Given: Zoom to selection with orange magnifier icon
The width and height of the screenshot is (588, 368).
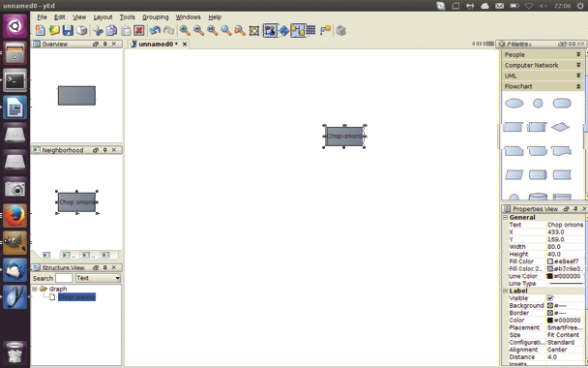Looking at the screenshot, I should coord(240,30).
